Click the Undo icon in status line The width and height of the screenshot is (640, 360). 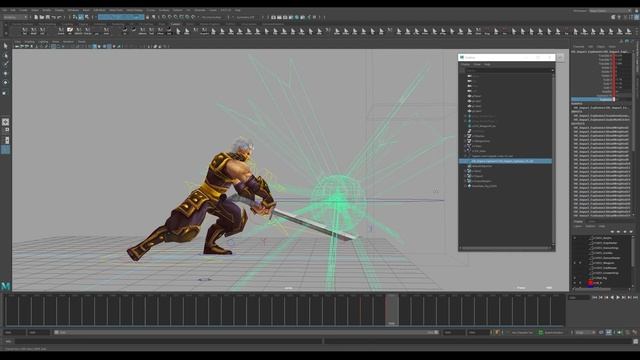coord(53,17)
